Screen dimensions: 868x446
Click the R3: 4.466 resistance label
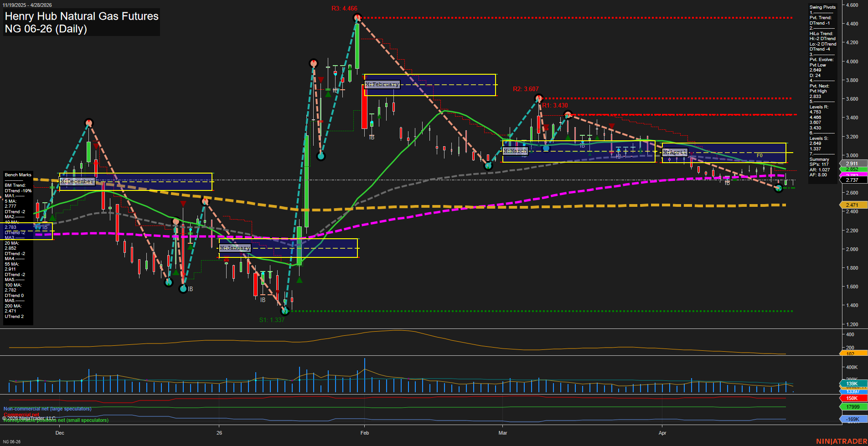pyautogui.click(x=345, y=8)
